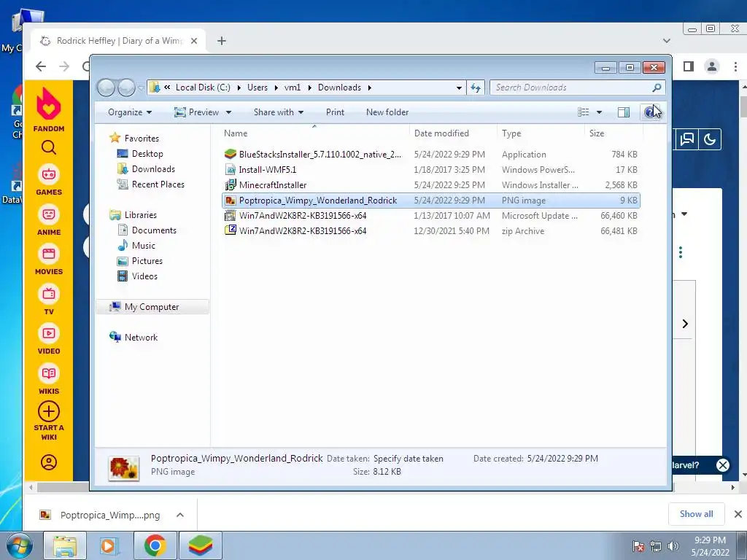This screenshot has width=747, height=560.
Task: Open BlueStacks from the taskbar
Action: click(201, 545)
